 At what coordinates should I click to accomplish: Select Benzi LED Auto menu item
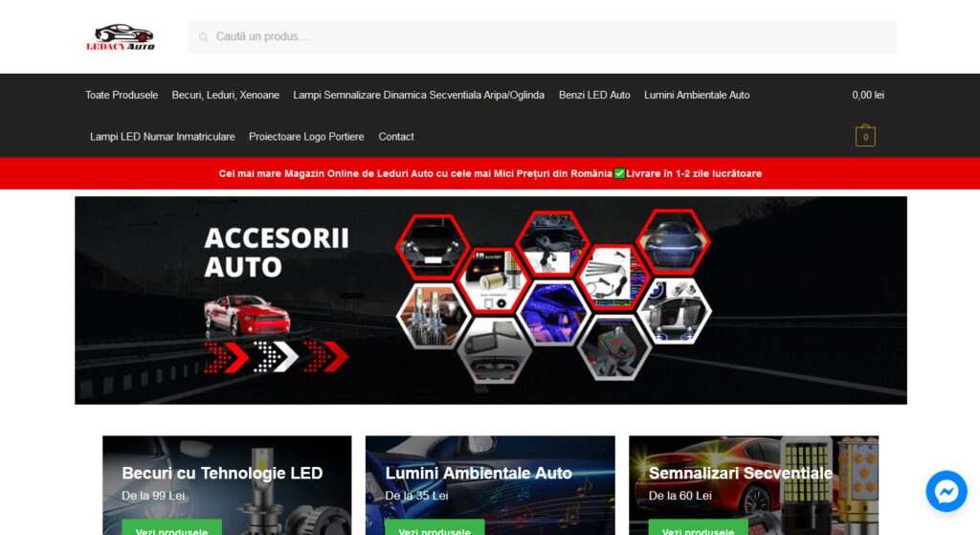(x=594, y=95)
